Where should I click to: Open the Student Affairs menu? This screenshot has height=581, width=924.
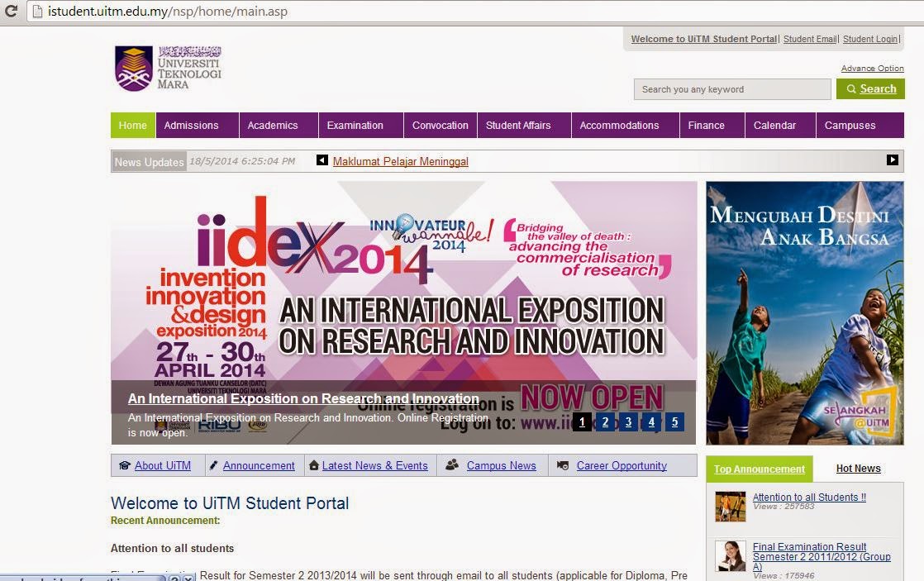(524, 126)
